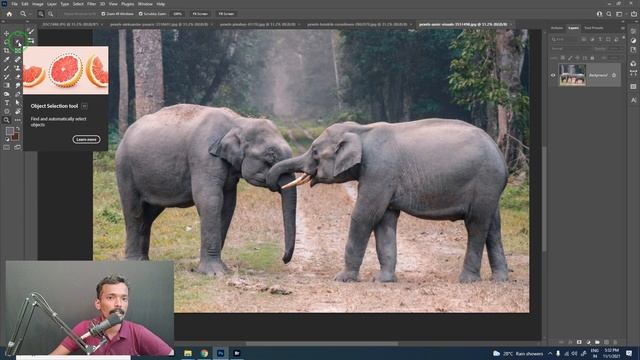This screenshot has width=640, height=360.
Task: Click the 100% zoom button
Action: [x=177, y=13]
